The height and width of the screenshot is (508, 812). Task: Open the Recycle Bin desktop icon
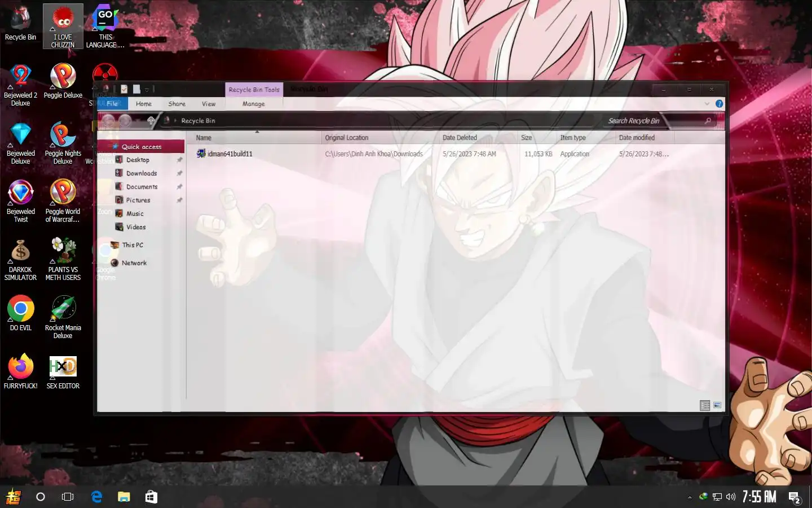20,24
